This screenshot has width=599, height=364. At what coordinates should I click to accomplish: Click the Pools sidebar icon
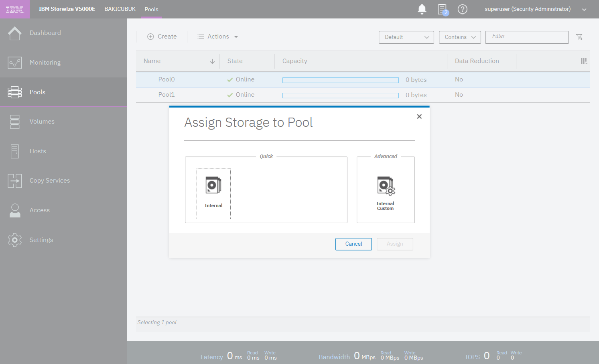click(15, 92)
